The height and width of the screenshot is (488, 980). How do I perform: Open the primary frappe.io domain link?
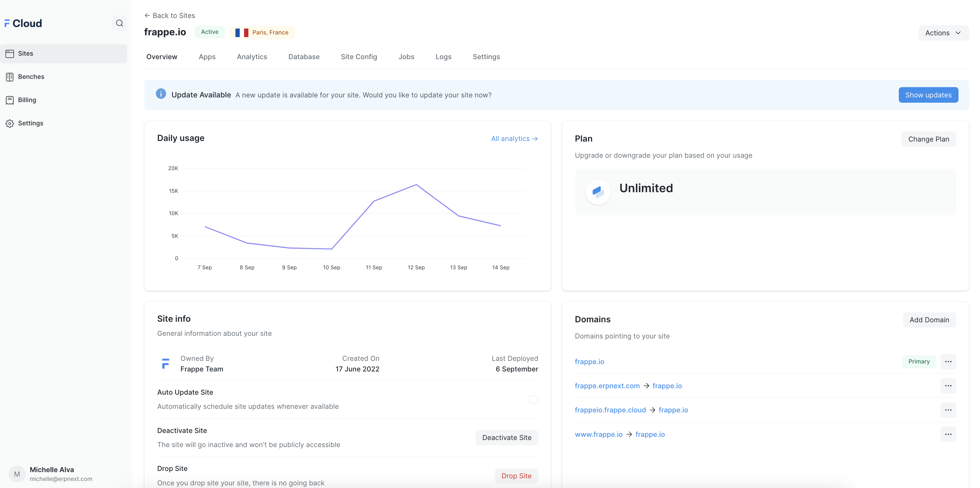[x=589, y=362]
